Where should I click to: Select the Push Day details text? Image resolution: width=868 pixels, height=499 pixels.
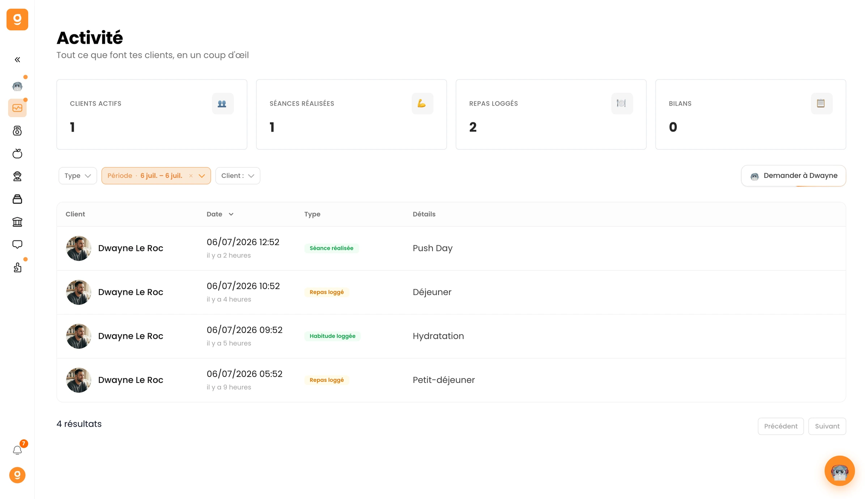coord(433,248)
